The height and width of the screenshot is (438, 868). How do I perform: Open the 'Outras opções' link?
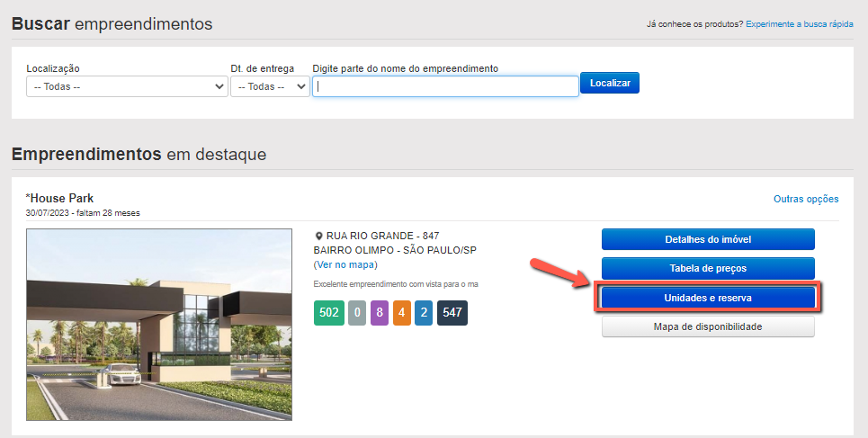pos(806,199)
